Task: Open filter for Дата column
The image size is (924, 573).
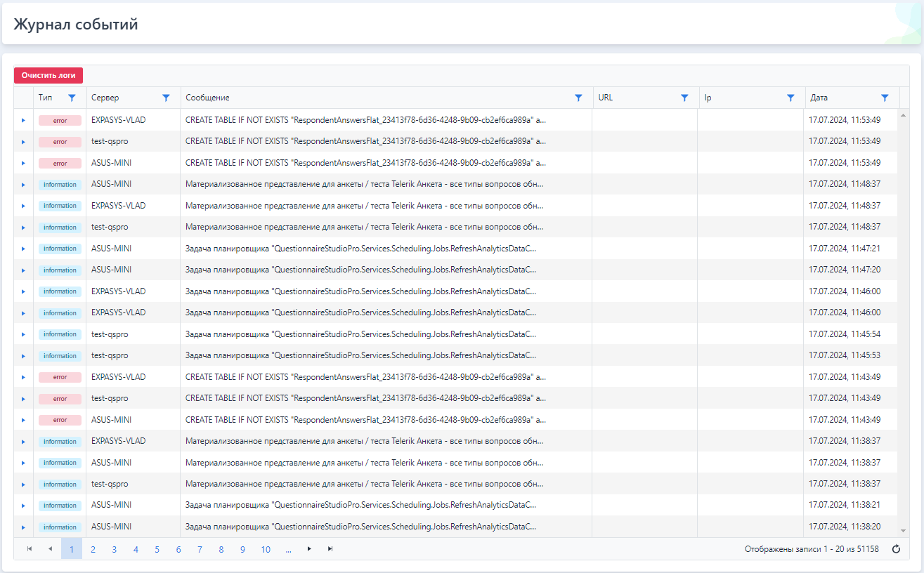Action: [x=885, y=98]
